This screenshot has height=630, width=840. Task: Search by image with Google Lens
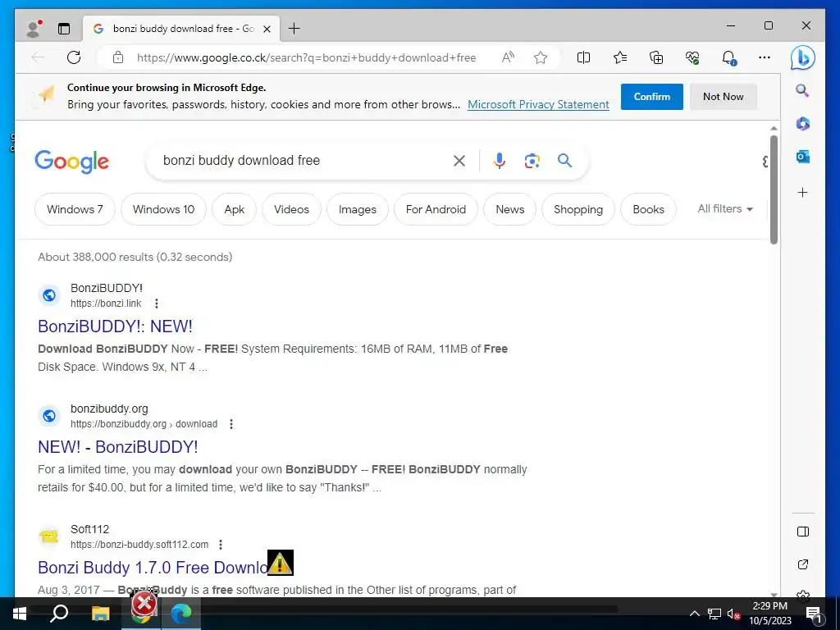click(532, 161)
